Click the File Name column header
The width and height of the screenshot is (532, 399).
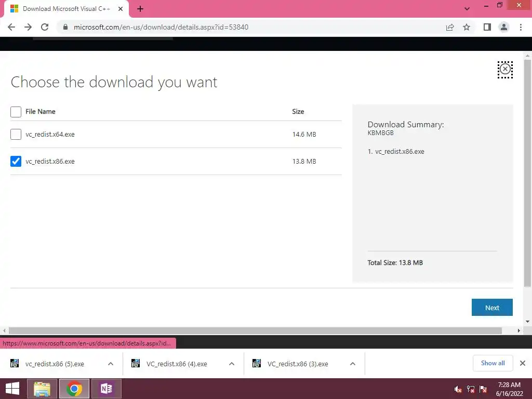coord(41,112)
